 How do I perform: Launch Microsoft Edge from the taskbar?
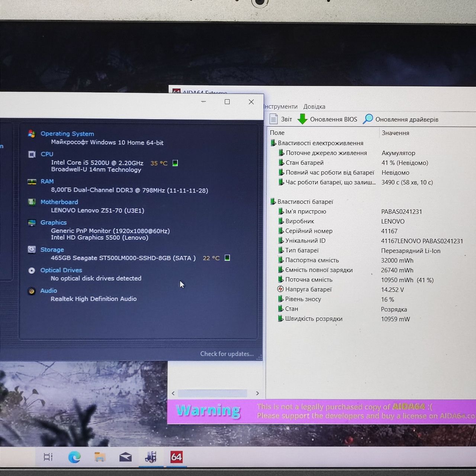[x=74, y=457]
